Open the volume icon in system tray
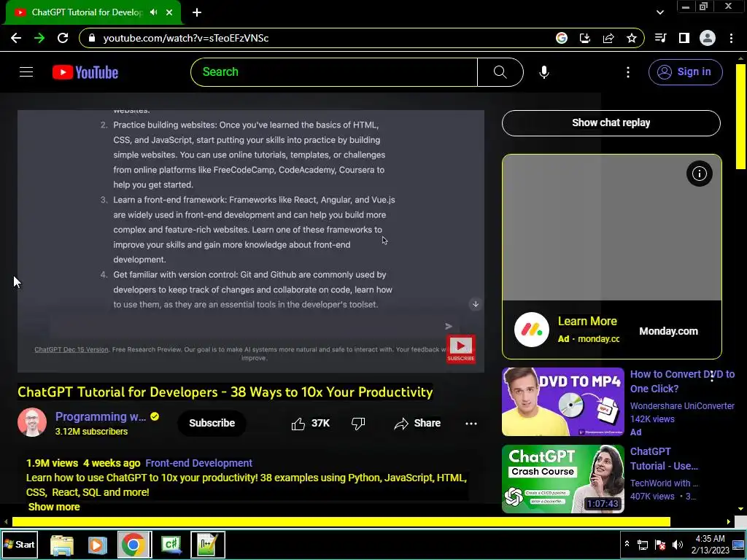Screen dimensions: 747x560 click(x=678, y=544)
